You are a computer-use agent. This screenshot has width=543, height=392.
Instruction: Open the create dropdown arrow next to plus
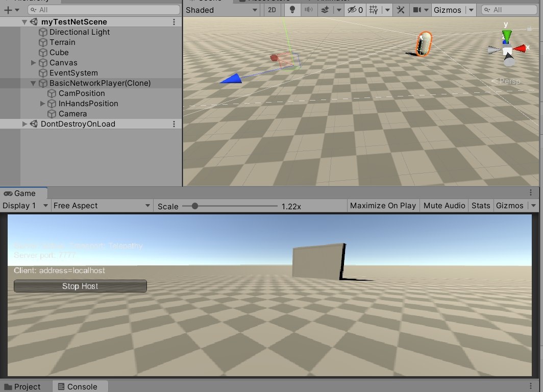click(x=17, y=10)
